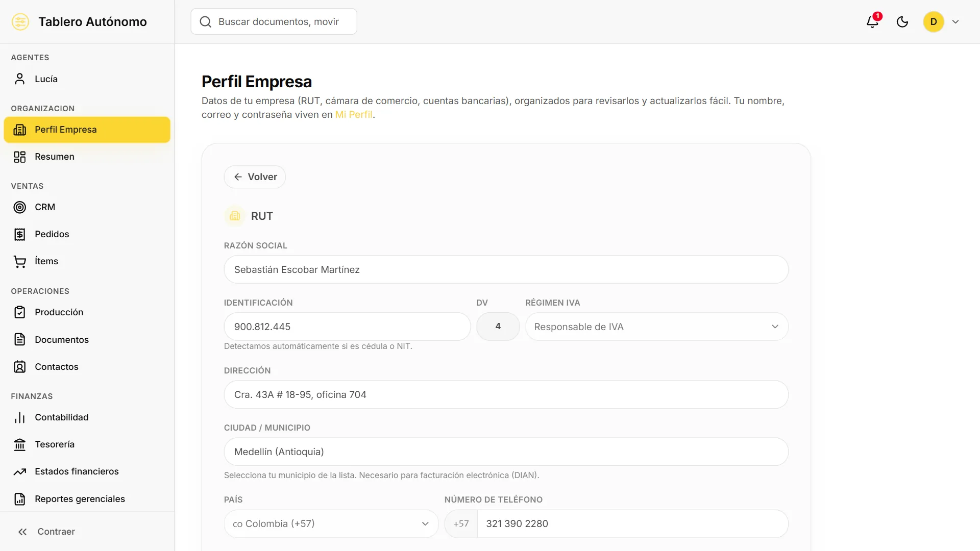Click the Volver button label
The width and height of the screenshot is (980, 551).
[x=262, y=177]
